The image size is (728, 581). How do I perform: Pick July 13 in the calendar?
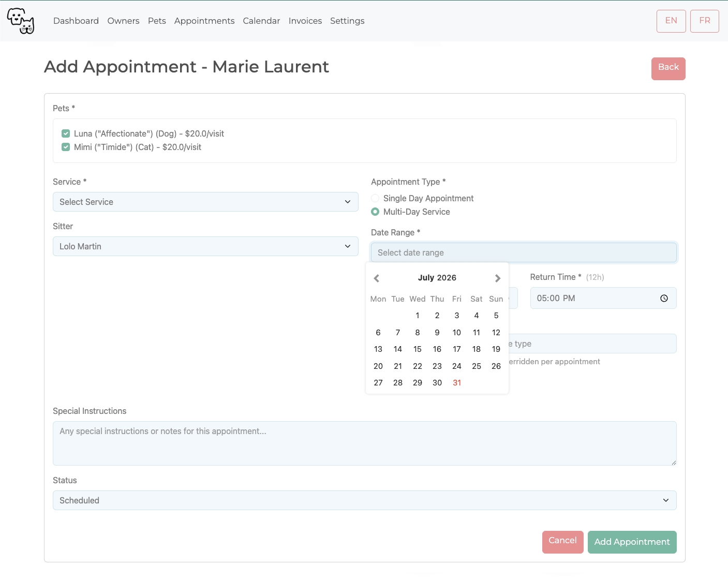tap(378, 349)
